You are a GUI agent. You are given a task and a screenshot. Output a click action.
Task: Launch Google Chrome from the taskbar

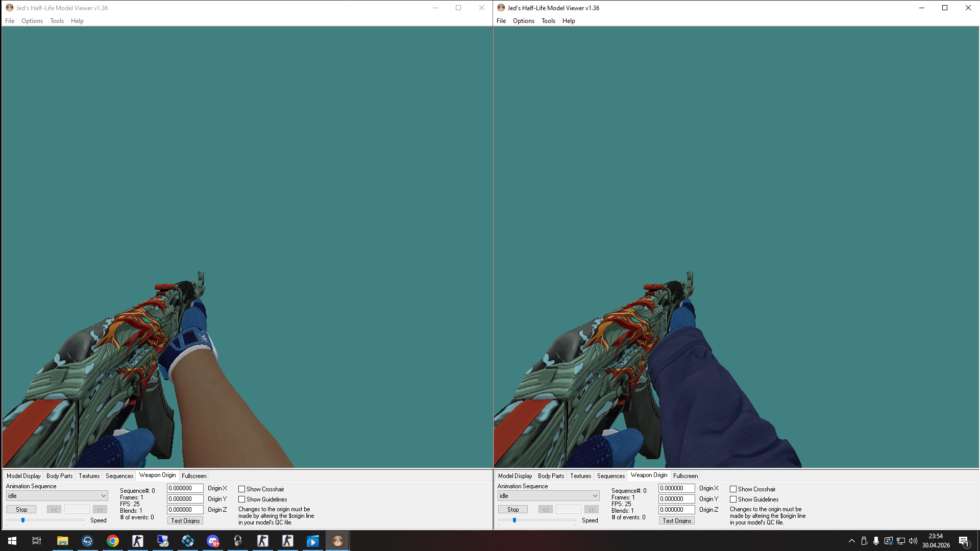pos(112,541)
